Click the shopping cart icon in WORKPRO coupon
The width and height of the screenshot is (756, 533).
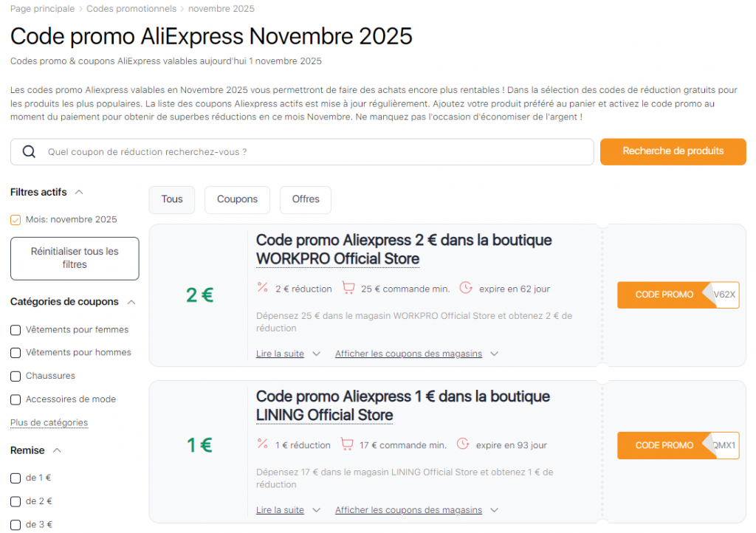348,288
